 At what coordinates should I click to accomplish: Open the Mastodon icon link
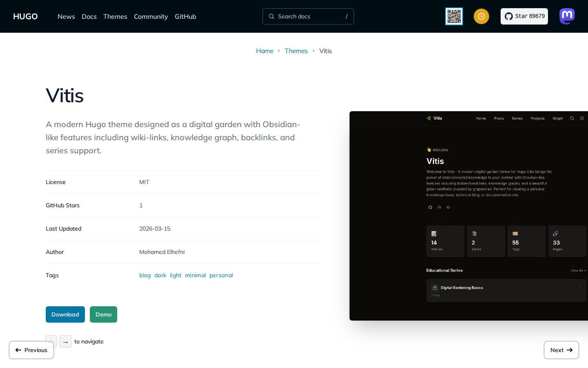click(567, 16)
